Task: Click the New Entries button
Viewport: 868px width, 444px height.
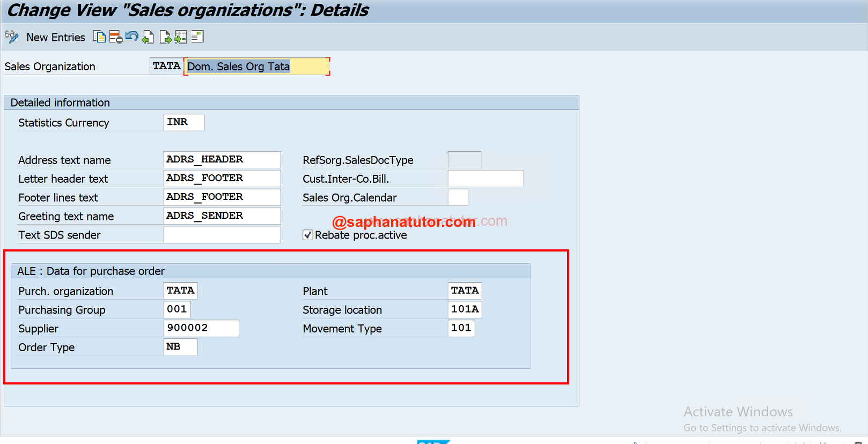Action: pos(56,38)
